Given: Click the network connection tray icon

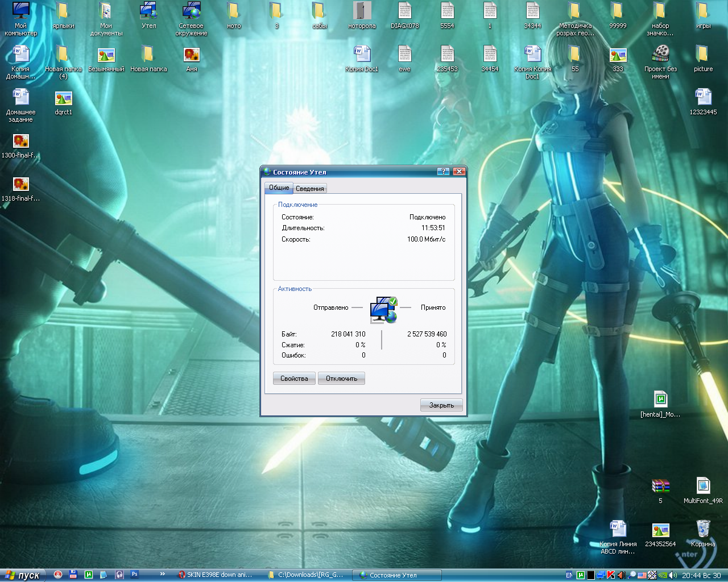Looking at the screenshot, I should (601, 575).
